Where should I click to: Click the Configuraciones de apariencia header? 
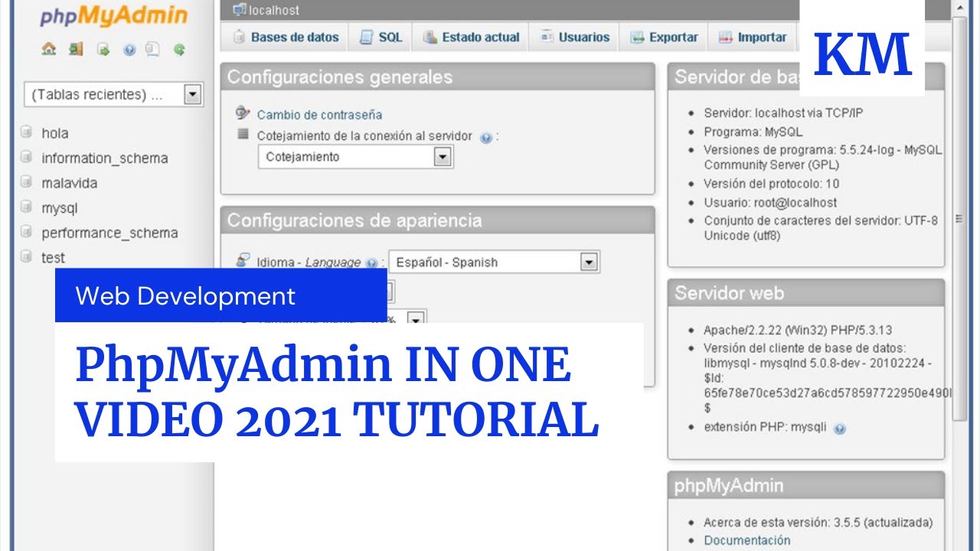tap(437, 220)
